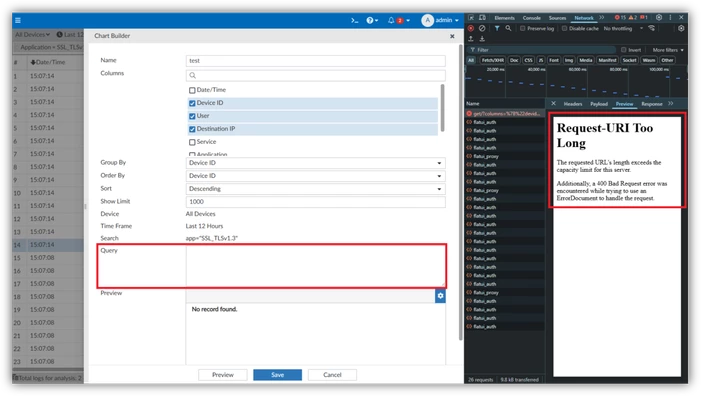Open the Group By dropdown
Viewport: 701px width, 396px height.
coord(315,163)
